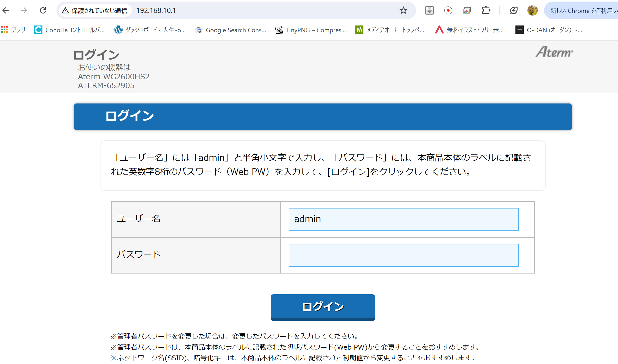Click the ユーザー名 label cell

click(196, 219)
